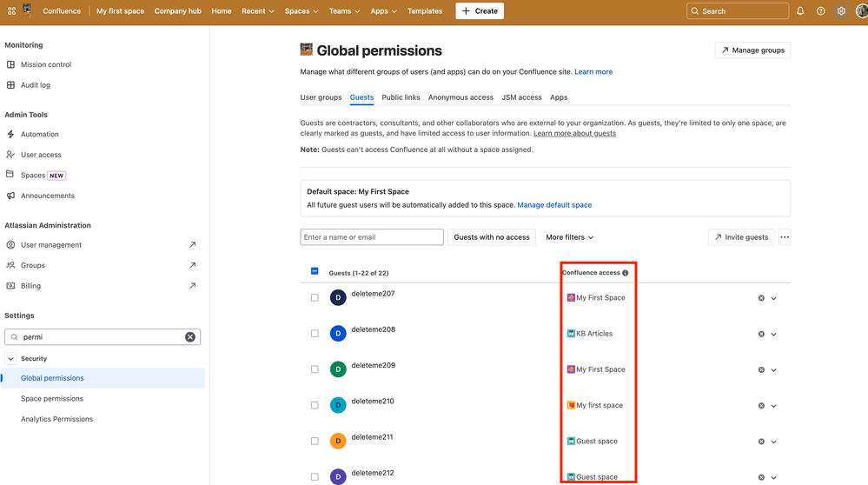The width and height of the screenshot is (868, 485).
Task: Open the Spaces dropdown in top nav
Action: [301, 11]
